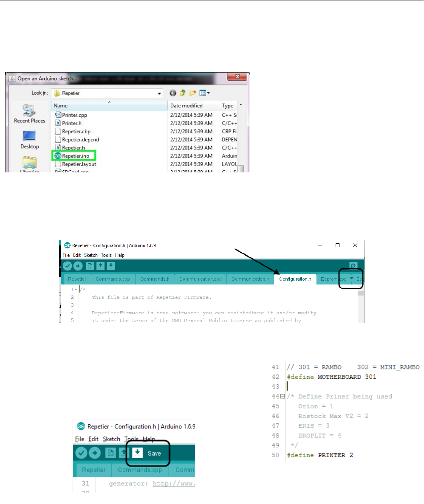Image resolution: width=424 pixels, height=504 pixels.
Task: Click Save arrow in the window with Configuration.h tab
Action: pos(111,266)
